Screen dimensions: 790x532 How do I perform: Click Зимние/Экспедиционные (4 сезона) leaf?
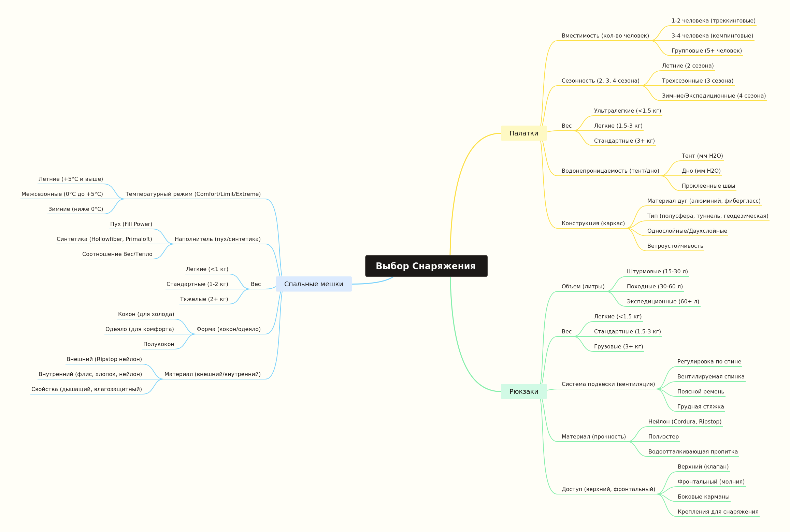click(714, 96)
